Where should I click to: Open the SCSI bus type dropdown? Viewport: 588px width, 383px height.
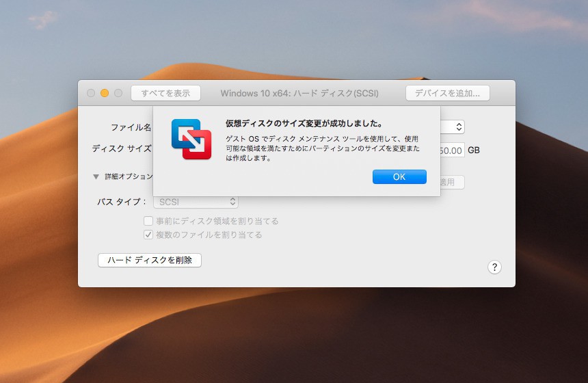click(x=196, y=202)
